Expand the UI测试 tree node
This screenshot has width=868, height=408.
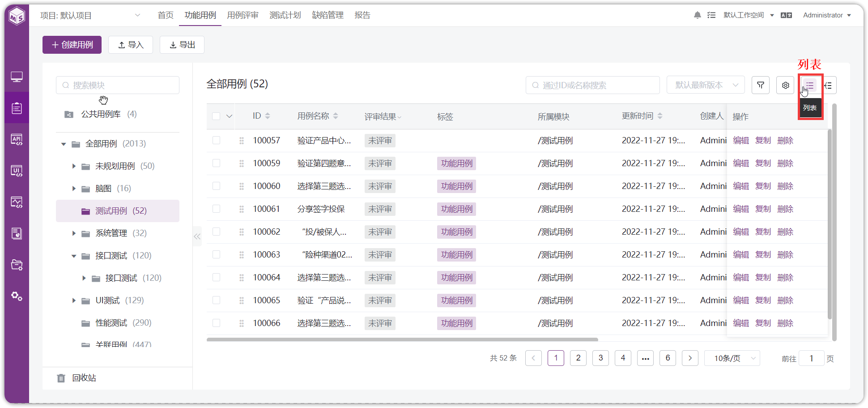(74, 301)
